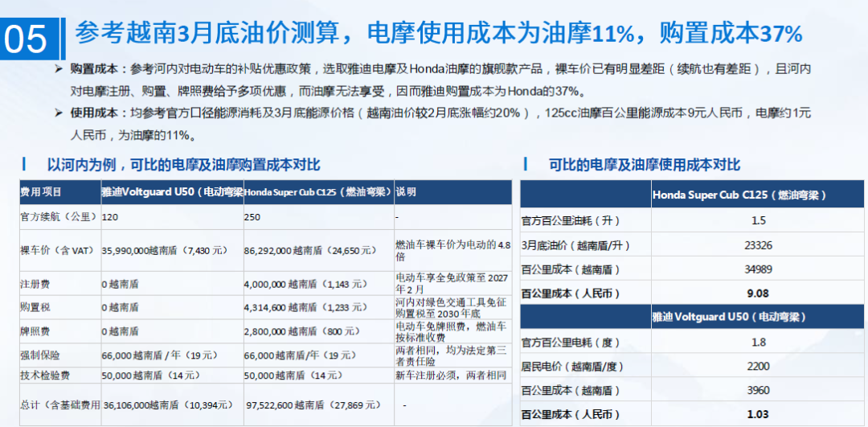Click the heading 以河内为例，可比的电摩及油摩购置成本对比

(x=183, y=165)
